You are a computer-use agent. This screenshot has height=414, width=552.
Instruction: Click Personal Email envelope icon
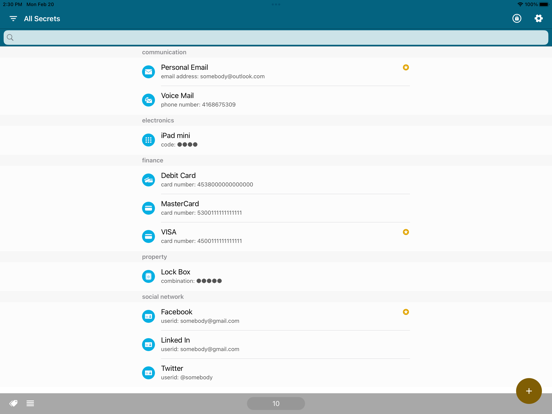coord(148,72)
